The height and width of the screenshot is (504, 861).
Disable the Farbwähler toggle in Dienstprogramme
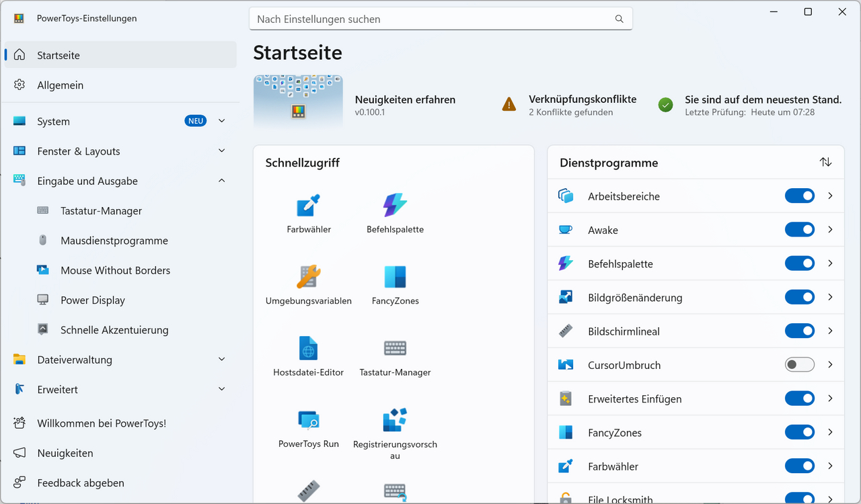[x=800, y=466]
